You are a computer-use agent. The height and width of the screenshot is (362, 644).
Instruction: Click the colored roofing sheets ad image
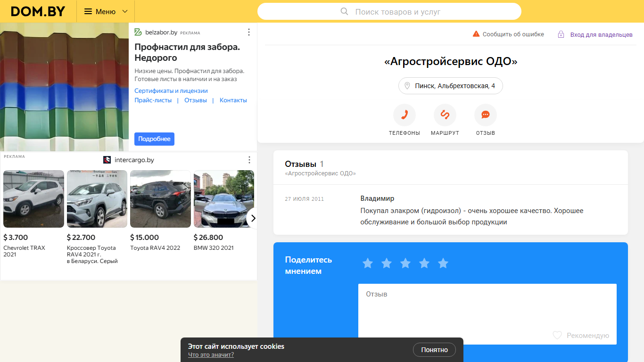tap(64, 87)
